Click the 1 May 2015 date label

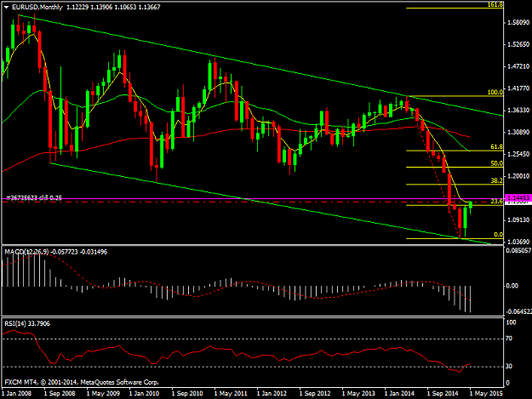tap(486, 394)
